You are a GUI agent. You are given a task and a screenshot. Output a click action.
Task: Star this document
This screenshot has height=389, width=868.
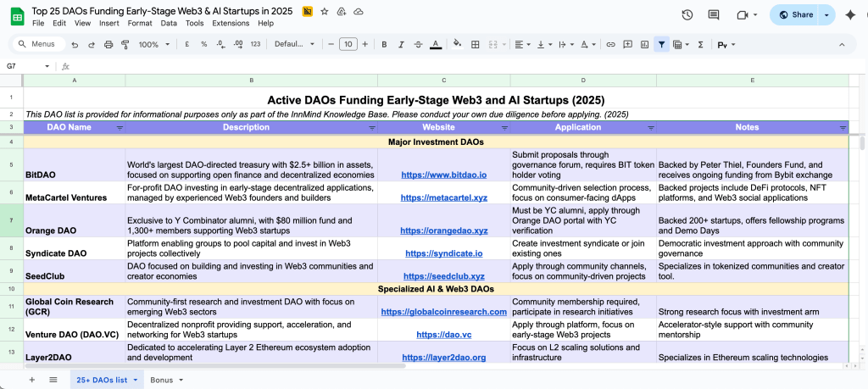click(x=325, y=11)
